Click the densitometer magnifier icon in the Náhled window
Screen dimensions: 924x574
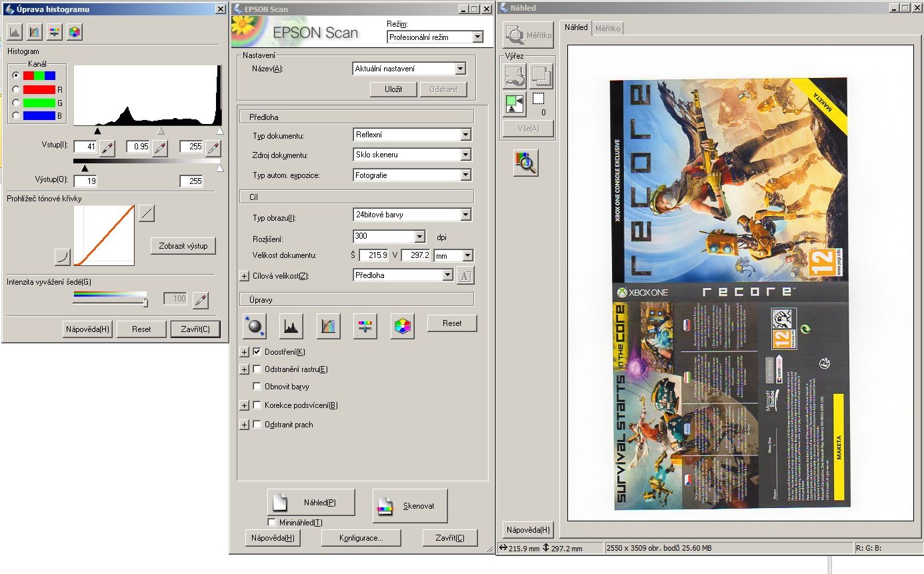click(525, 162)
